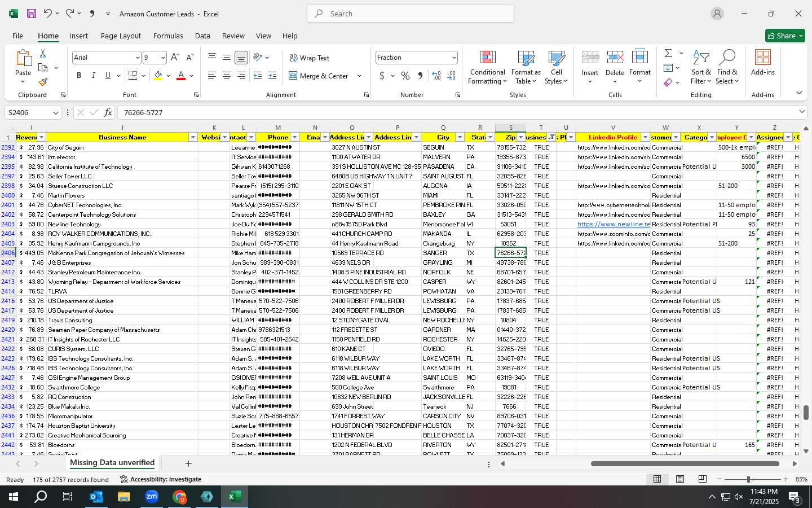The width and height of the screenshot is (812, 508).
Task: Open Conditional Formatting menu
Action: point(488,68)
